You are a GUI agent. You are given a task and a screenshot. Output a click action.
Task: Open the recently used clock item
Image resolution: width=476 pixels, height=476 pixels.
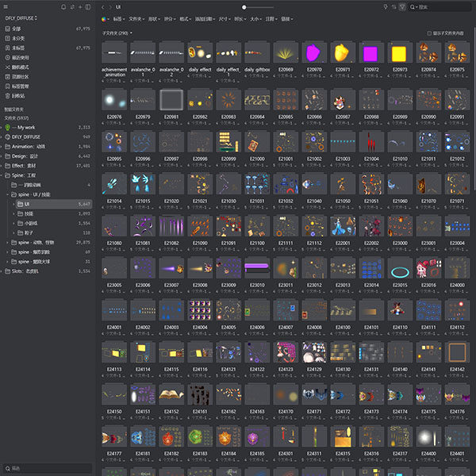[x=48, y=57]
